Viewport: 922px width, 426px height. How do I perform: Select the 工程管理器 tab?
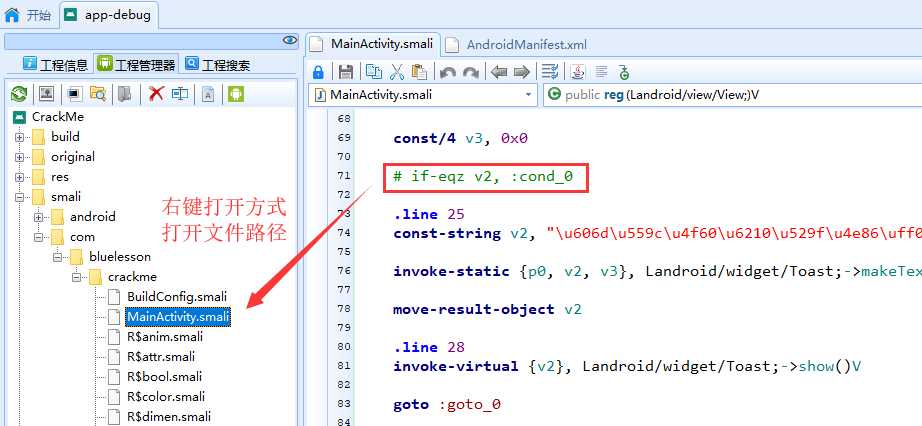[x=136, y=64]
